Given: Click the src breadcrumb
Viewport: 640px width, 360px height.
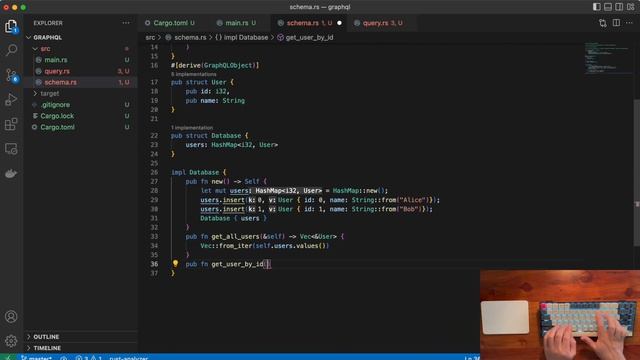Looking at the screenshot, I should 150,38.
